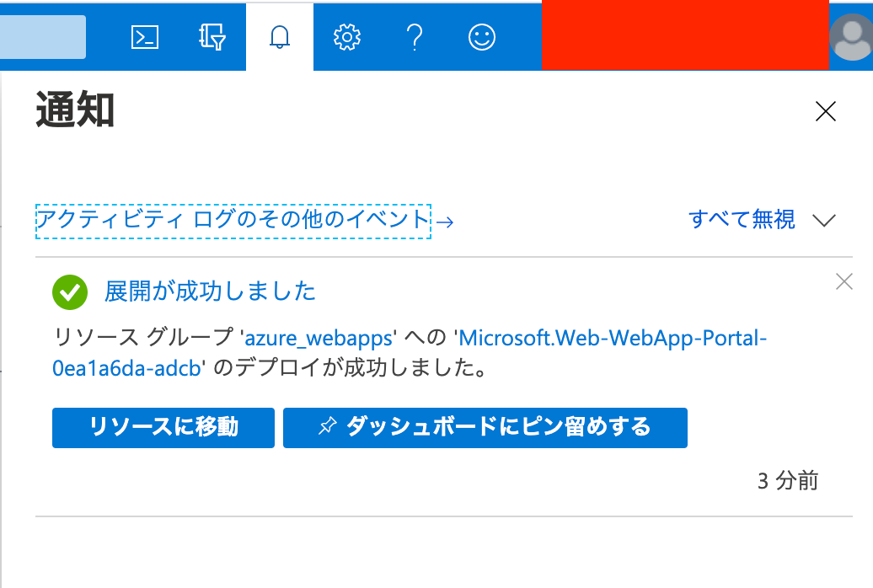Open the Microsoft.Web-WebApp-Portal deployment link
873x588 pixels.
tap(410, 353)
